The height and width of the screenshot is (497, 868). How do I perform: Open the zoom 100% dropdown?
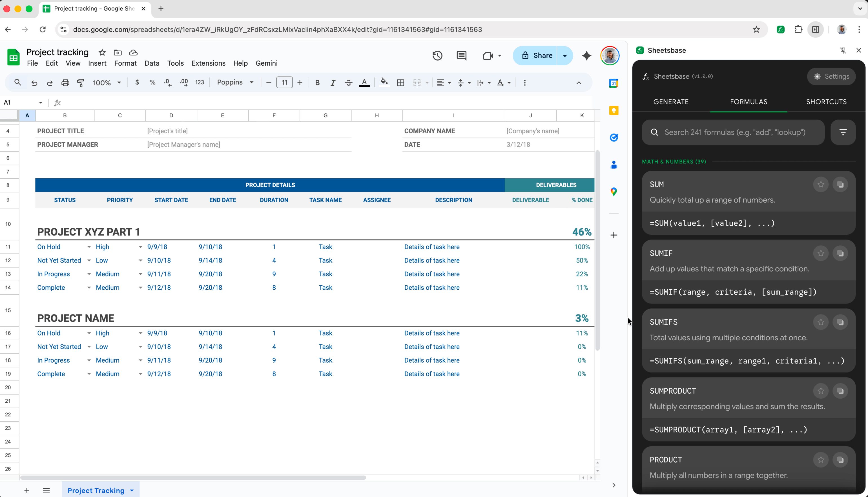pos(107,83)
